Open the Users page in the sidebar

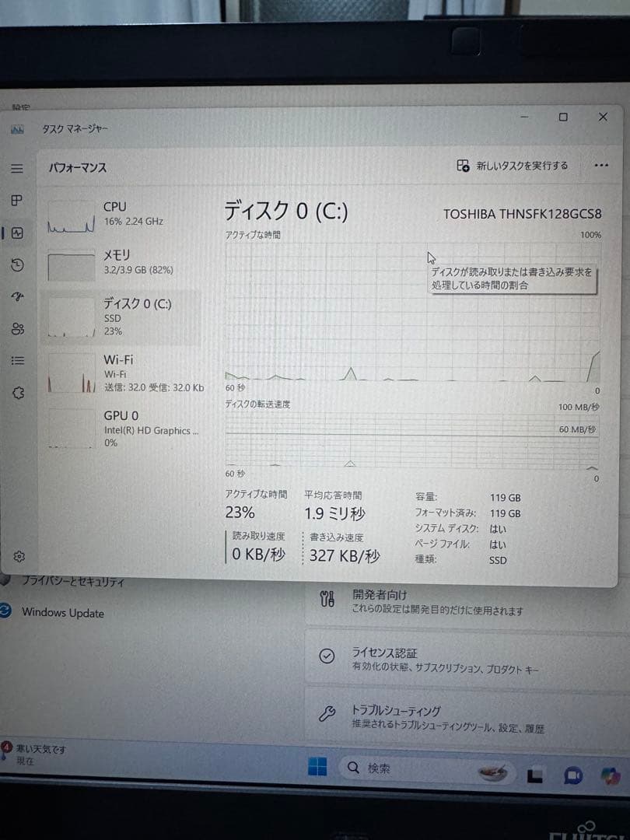click(19, 328)
